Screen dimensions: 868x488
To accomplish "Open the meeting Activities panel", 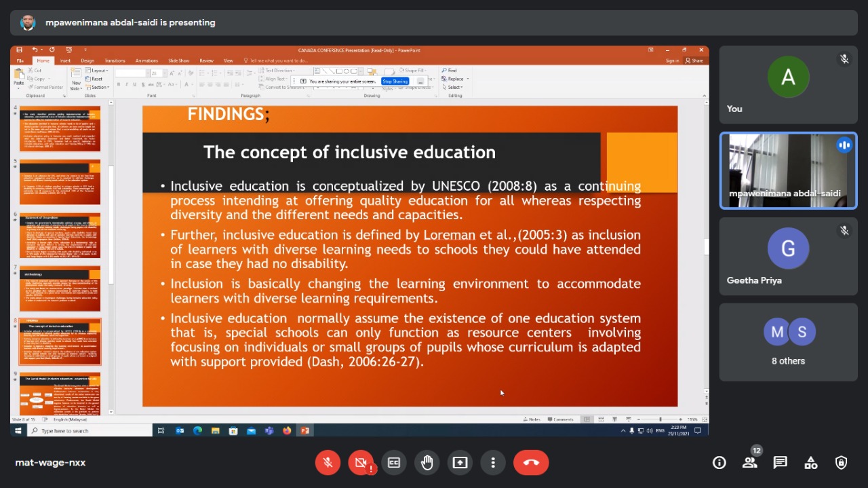I will pos(811,463).
